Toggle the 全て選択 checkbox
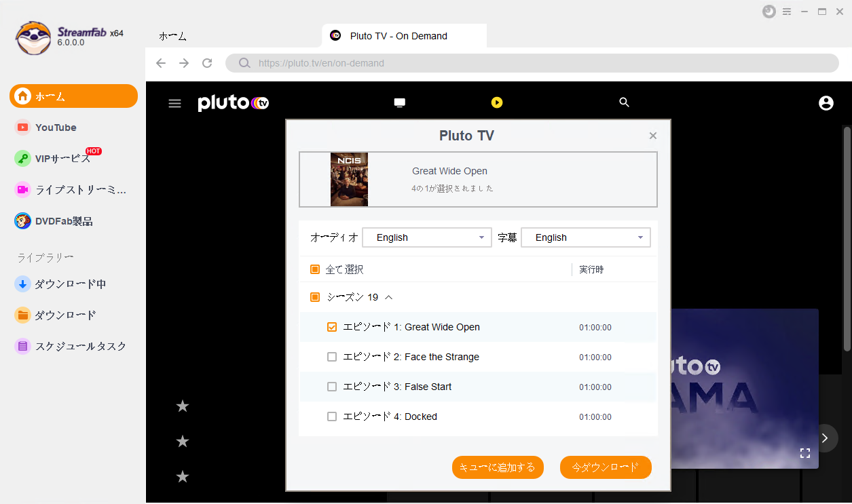852x504 pixels. tap(315, 269)
